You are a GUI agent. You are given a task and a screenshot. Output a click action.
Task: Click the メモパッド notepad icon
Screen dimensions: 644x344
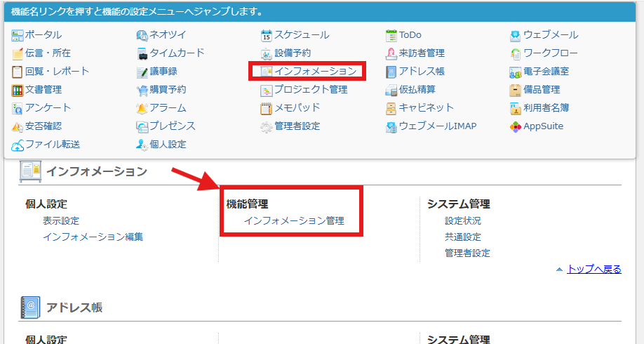(267, 109)
